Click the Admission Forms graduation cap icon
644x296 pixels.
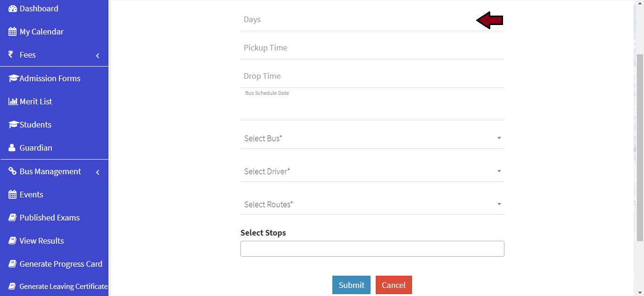(x=13, y=78)
